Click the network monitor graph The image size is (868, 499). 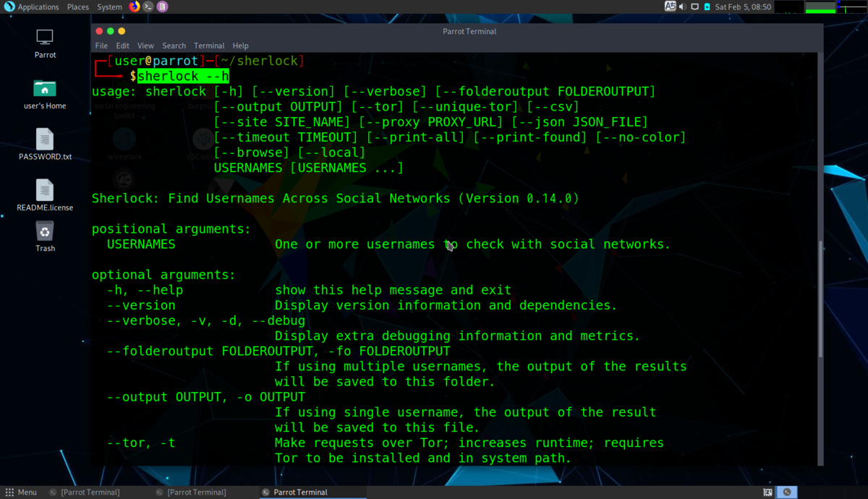coord(852,7)
